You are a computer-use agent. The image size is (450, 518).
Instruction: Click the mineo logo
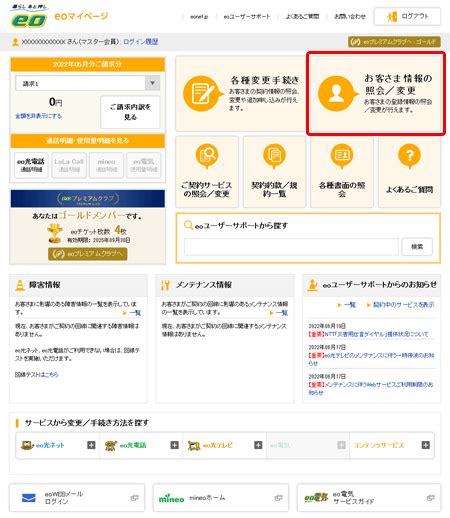tap(171, 499)
